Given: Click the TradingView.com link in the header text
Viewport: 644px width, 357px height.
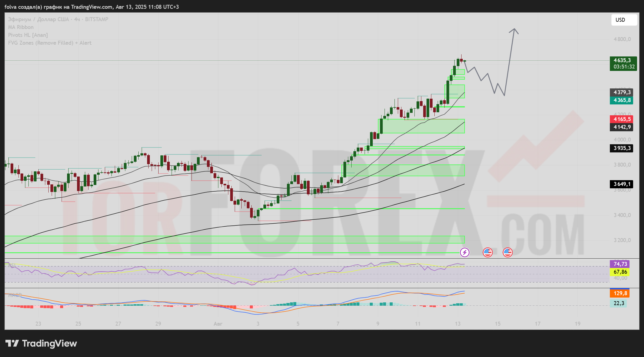Looking at the screenshot, I should coord(92,7).
